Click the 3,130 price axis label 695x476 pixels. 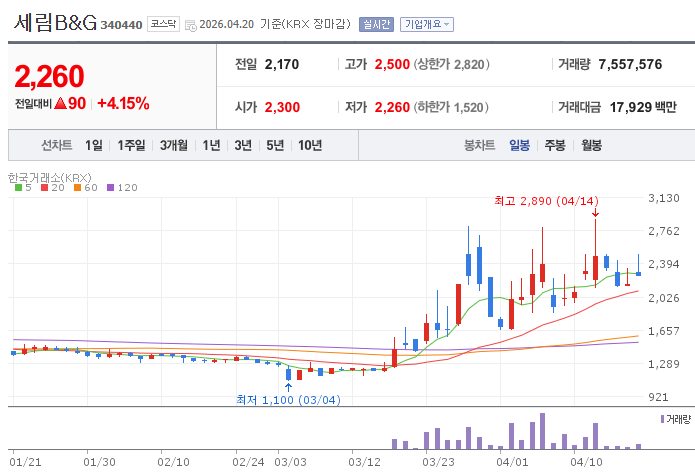(664, 198)
